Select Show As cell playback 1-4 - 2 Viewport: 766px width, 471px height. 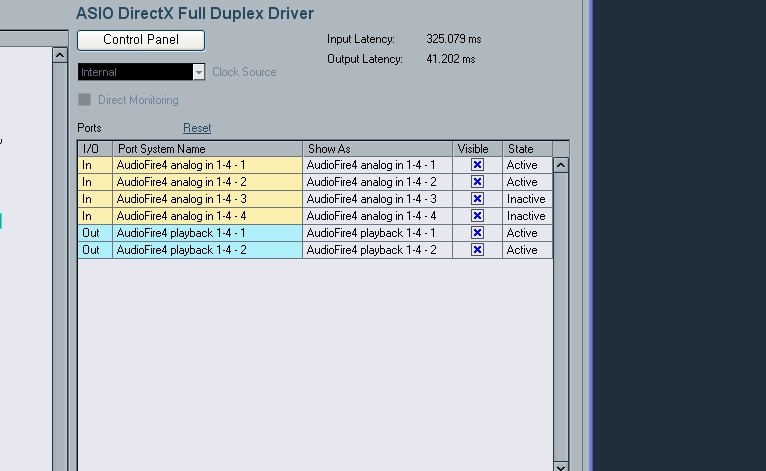(x=378, y=250)
